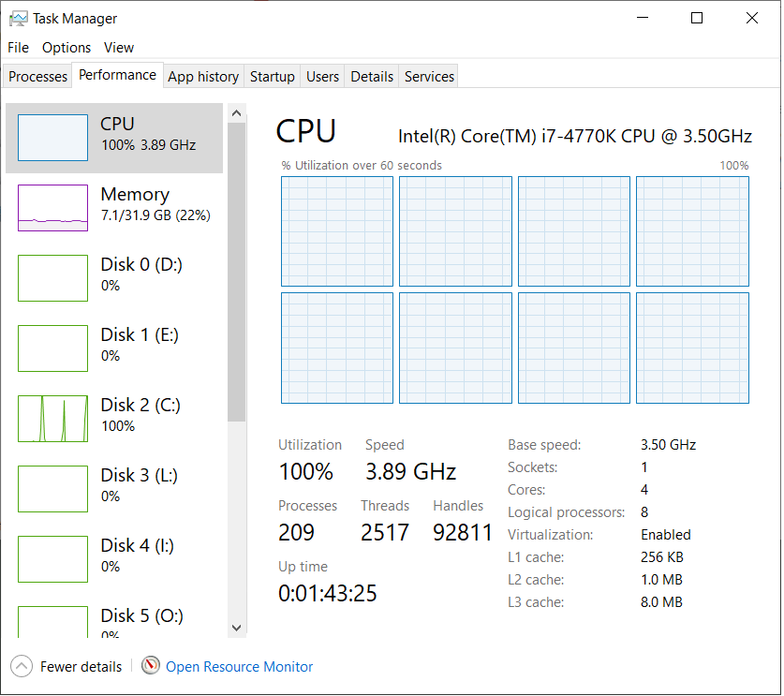Image resolution: width=784 pixels, height=696 pixels.
Task: Open the Options menu
Action: tap(67, 48)
